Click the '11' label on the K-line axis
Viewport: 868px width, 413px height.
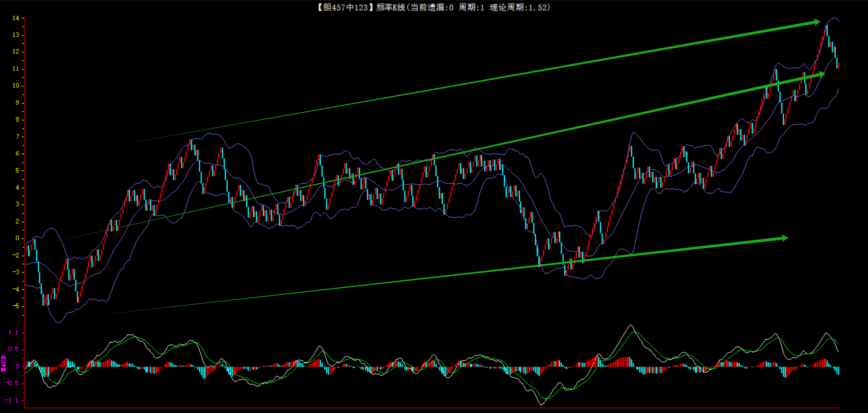tap(16, 69)
